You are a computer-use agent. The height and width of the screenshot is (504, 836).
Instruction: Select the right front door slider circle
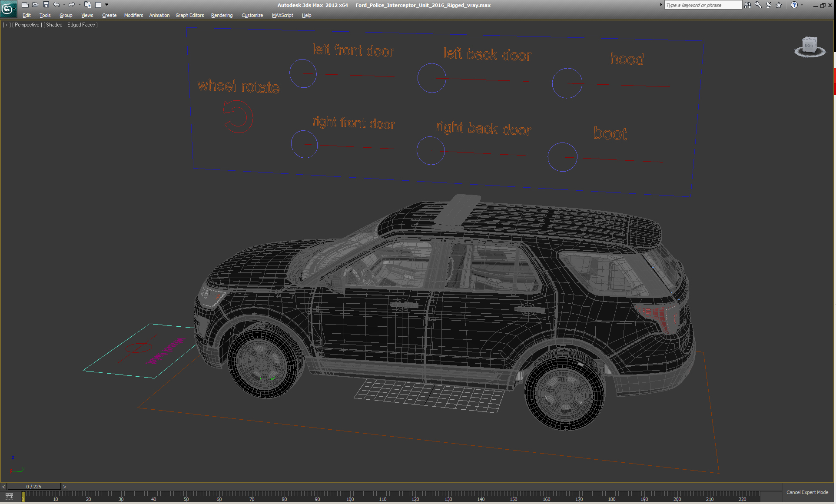[x=304, y=144]
